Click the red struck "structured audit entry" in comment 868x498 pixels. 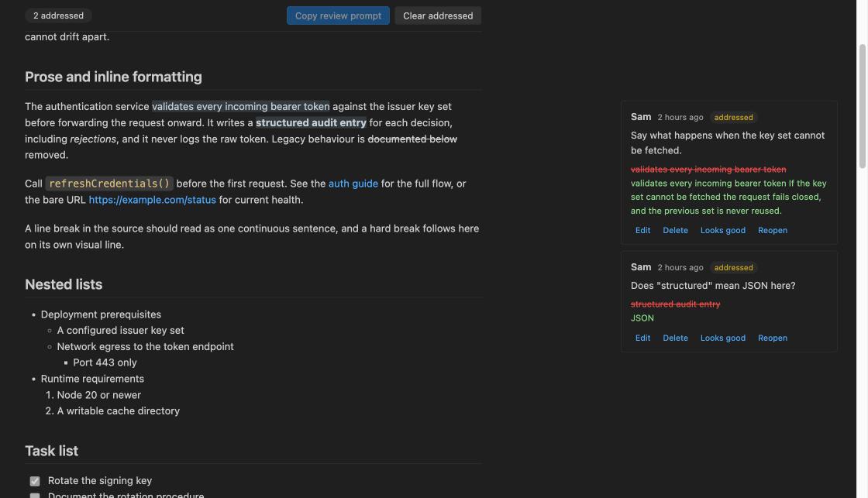tap(675, 304)
